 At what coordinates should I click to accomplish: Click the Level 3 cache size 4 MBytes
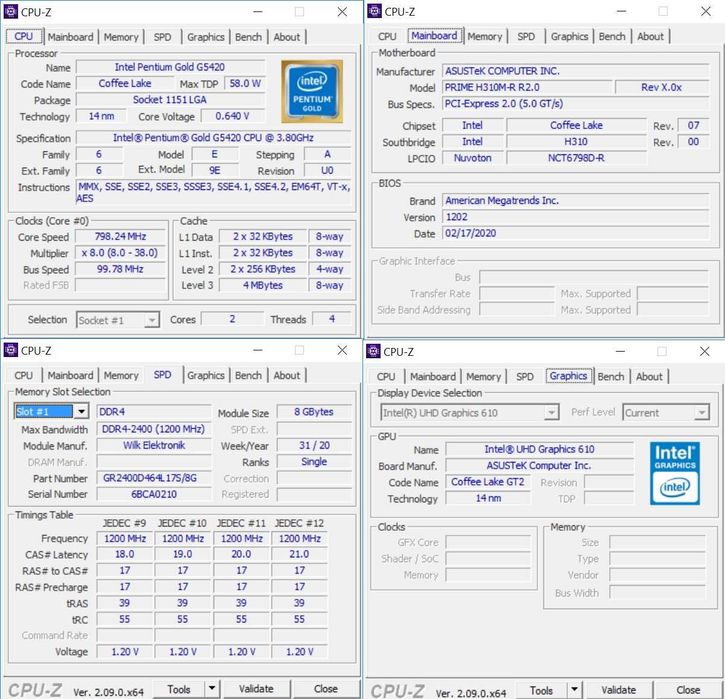click(x=263, y=285)
